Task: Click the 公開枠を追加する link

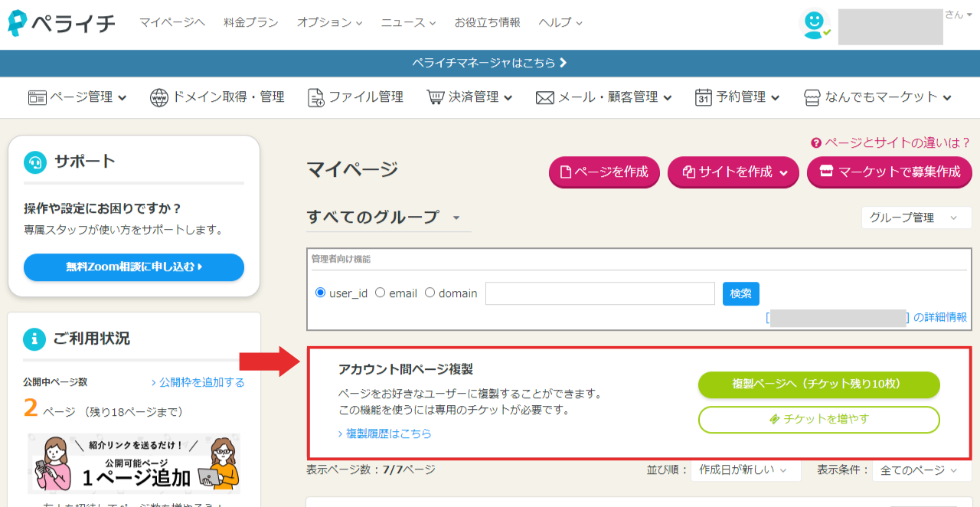Action: tap(198, 382)
